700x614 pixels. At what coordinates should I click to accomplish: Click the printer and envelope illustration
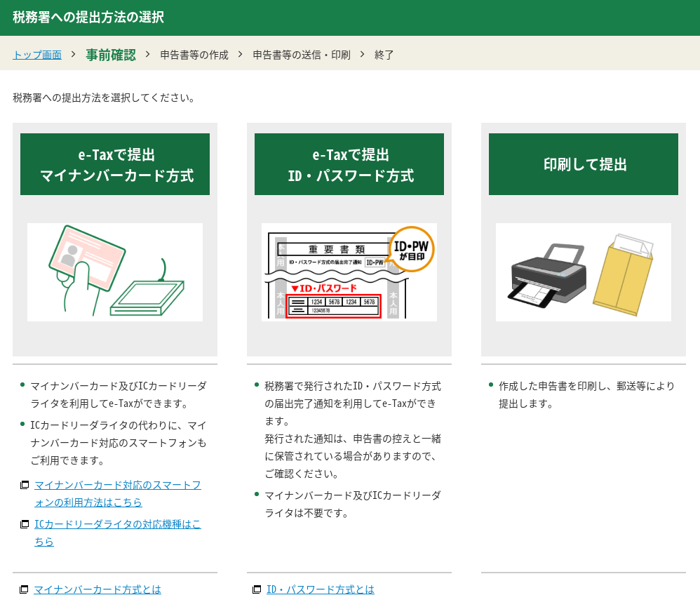[x=584, y=272]
